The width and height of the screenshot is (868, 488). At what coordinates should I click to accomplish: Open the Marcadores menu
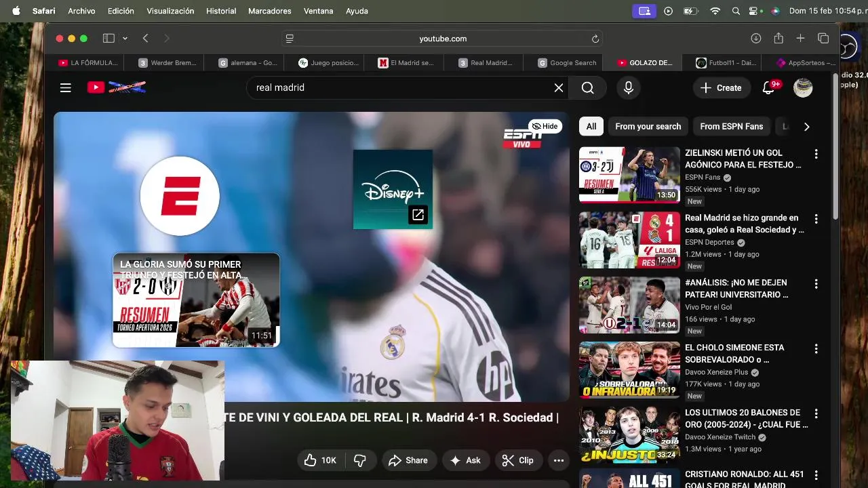click(270, 11)
